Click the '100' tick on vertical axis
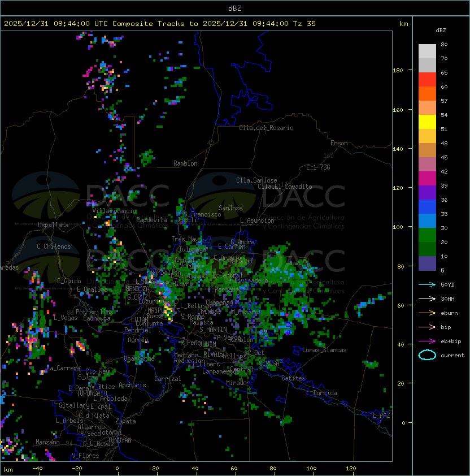The width and height of the screenshot is (470, 476). [x=398, y=227]
